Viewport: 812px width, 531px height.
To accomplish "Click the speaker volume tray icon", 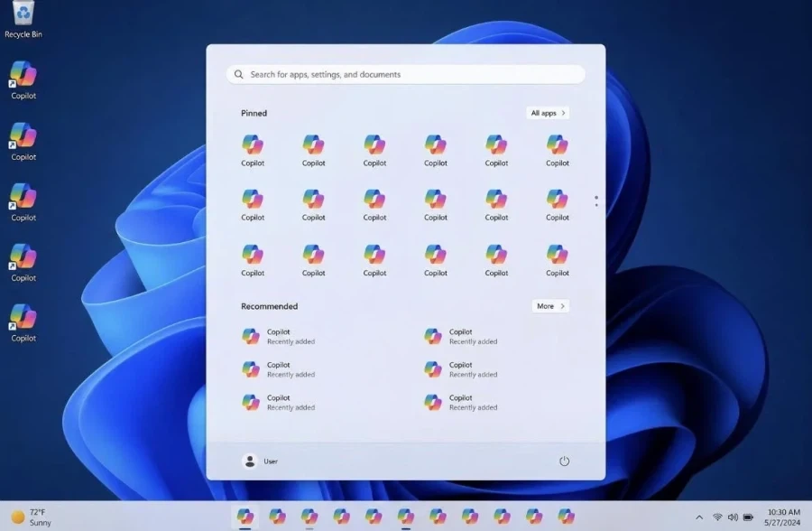I will pos(733,517).
